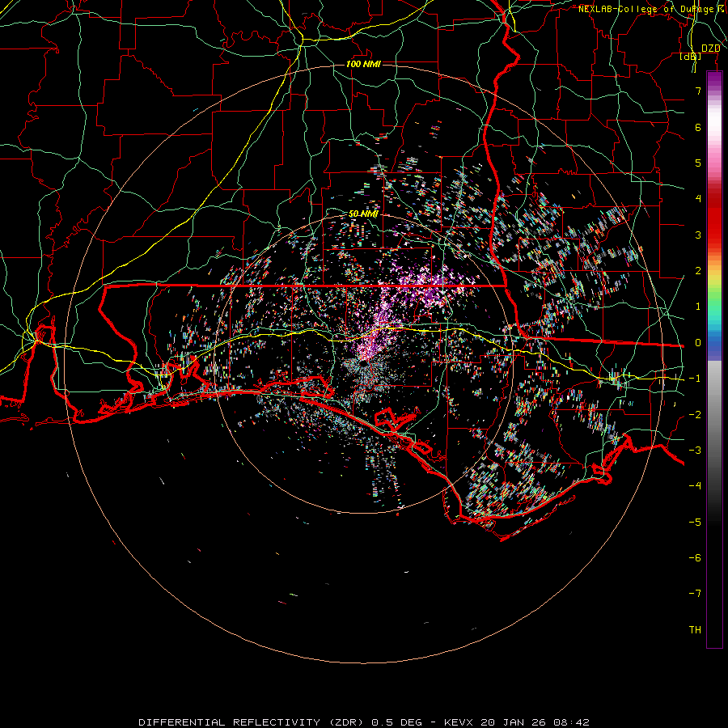Screen dimensions: 728x728
Task: Click the [dB] units label
Action: [691, 56]
